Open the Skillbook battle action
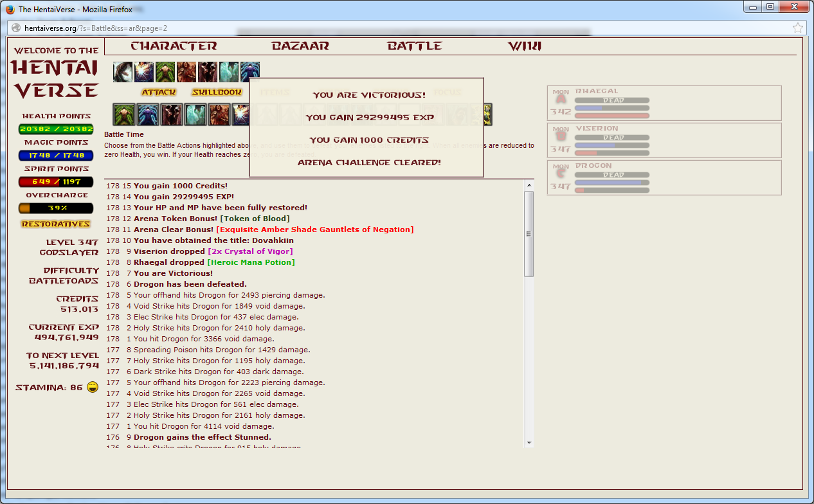Viewport: 814px width, 504px height. tap(217, 93)
